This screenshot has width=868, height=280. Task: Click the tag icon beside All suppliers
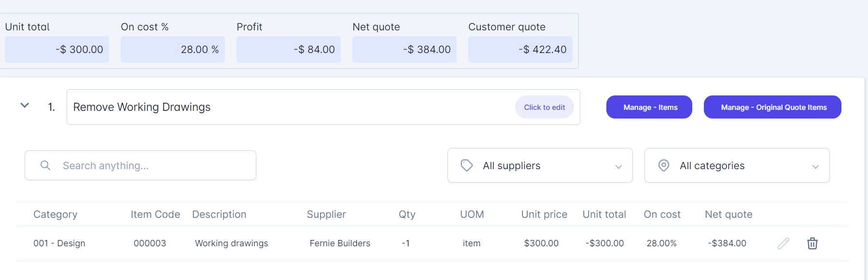coord(467,165)
